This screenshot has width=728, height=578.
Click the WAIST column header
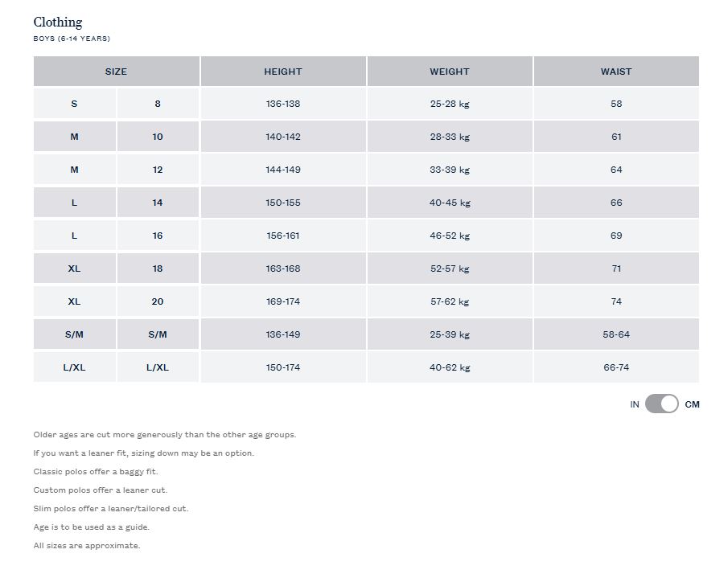[x=616, y=72]
